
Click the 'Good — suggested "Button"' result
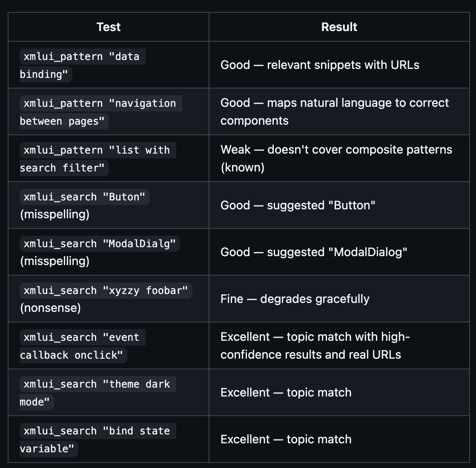298,205
